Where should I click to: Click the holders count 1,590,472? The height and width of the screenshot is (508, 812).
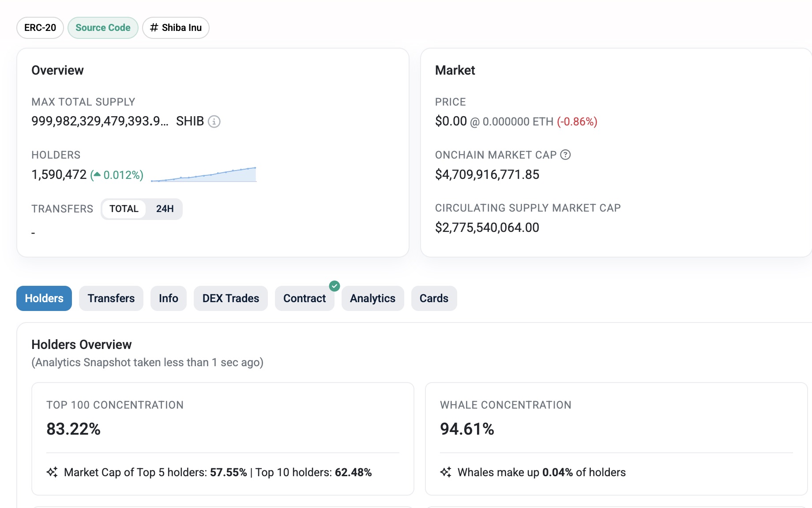(x=59, y=174)
